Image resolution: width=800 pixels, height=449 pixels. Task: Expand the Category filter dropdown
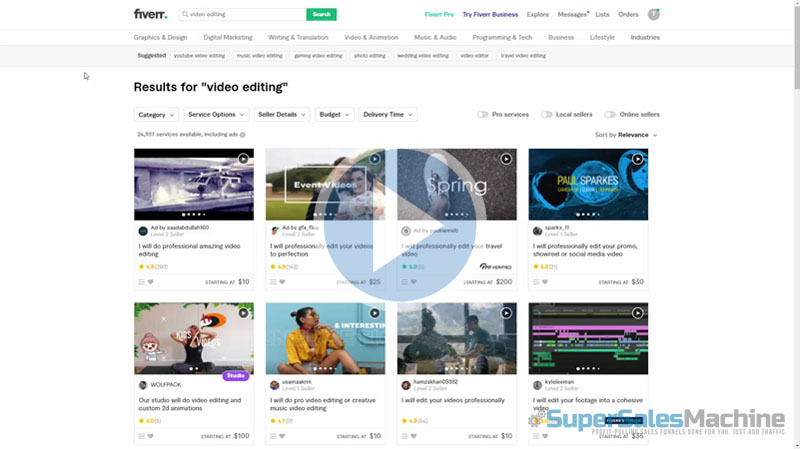point(156,115)
